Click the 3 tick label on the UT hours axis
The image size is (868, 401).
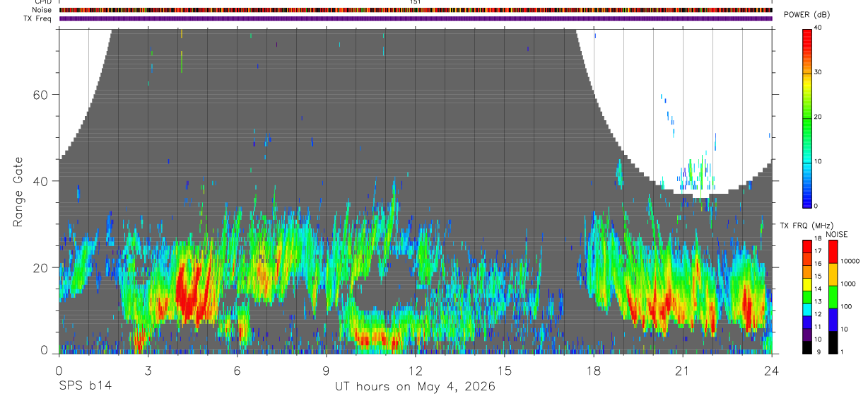coord(148,371)
